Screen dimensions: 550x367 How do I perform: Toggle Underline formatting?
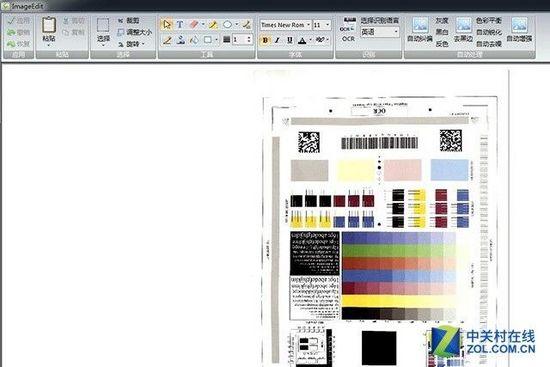click(290, 40)
